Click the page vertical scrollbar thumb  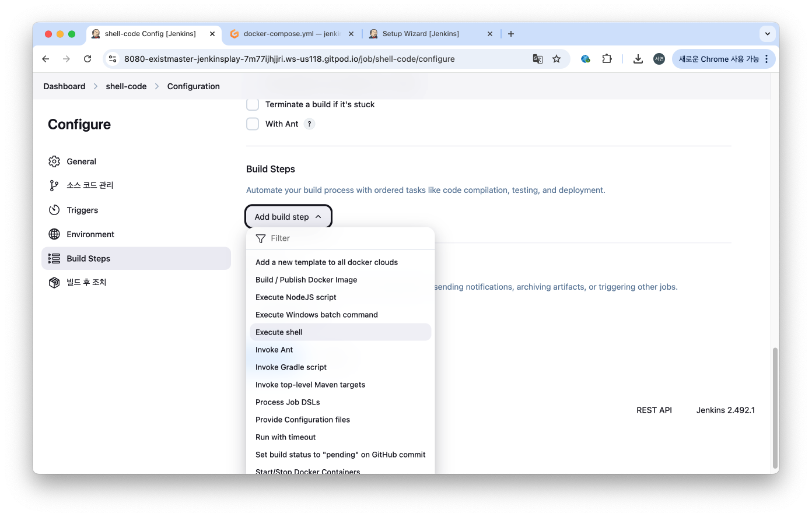775,408
